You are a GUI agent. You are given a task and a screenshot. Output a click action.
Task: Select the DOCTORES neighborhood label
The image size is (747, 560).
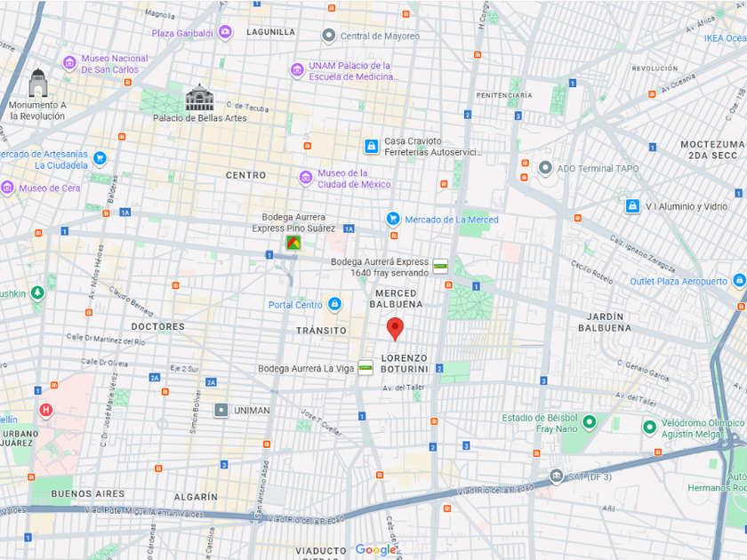click(157, 327)
